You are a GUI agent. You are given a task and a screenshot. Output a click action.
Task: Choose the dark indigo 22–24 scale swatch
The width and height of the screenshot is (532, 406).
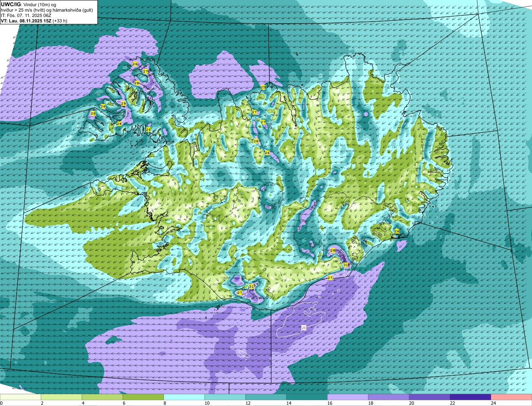pyautogui.click(x=471, y=397)
